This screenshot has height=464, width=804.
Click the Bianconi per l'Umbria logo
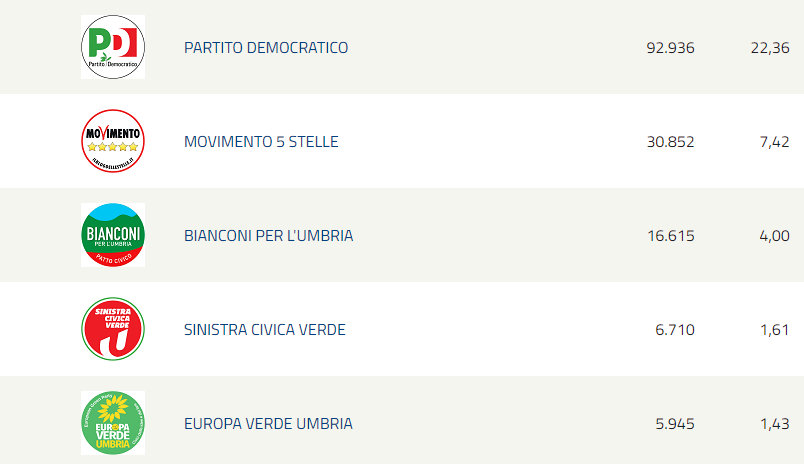click(113, 235)
